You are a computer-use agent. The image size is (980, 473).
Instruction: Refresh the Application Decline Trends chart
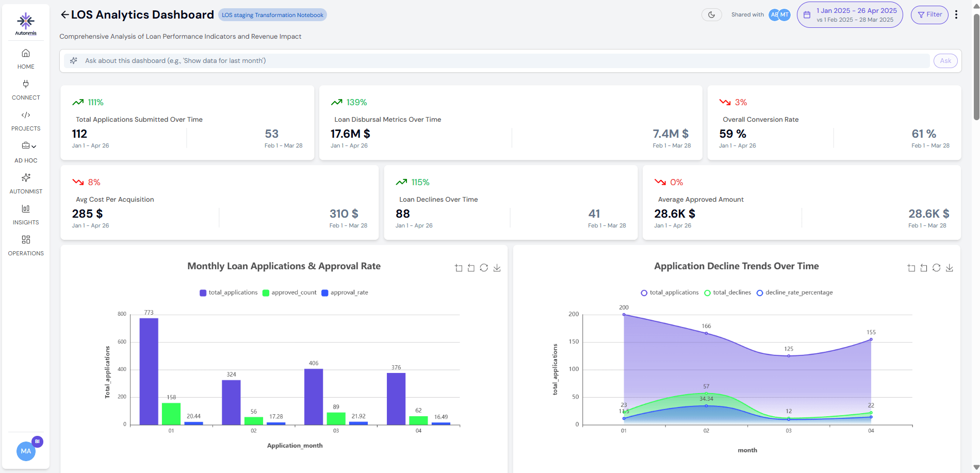click(936, 268)
